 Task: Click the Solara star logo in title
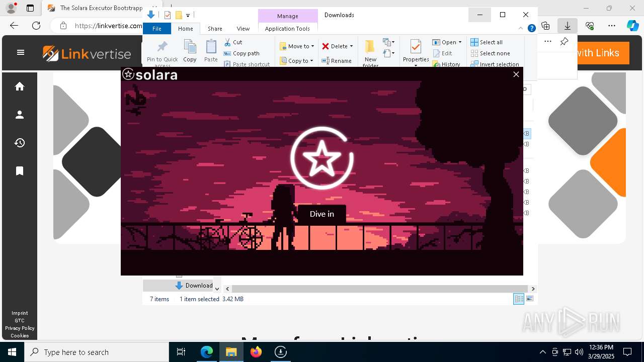click(x=128, y=74)
